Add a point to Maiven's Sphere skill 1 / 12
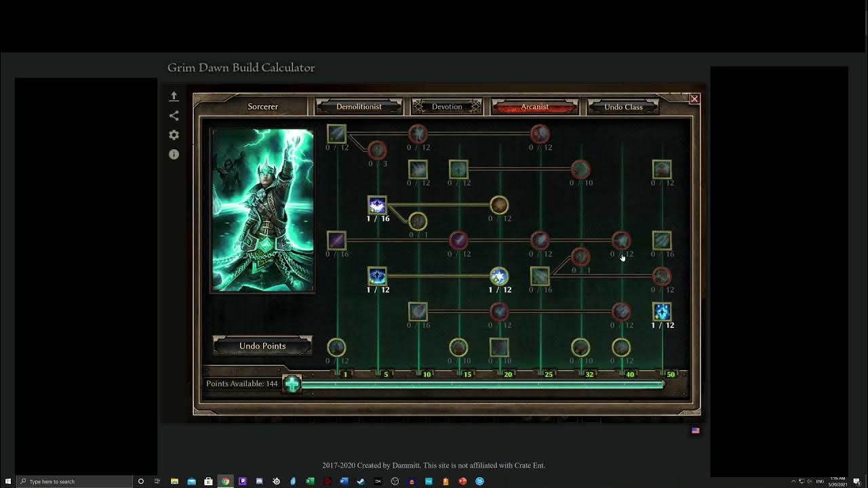The image size is (868, 488). click(377, 276)
